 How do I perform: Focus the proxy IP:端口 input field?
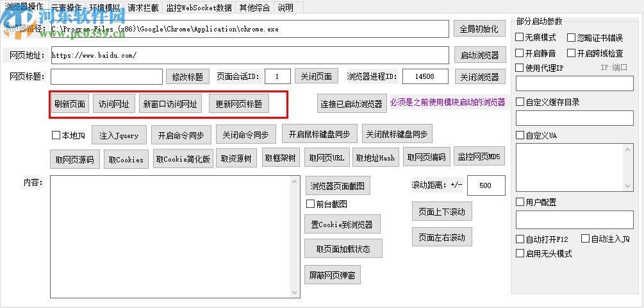pyautogui.click(x=575, y=83)
